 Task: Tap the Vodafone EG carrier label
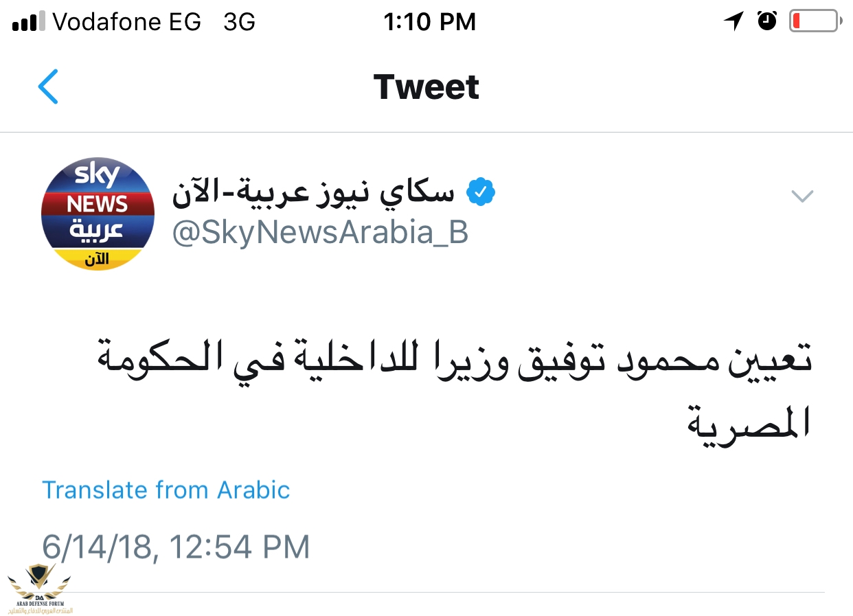pyautogui.click(x=127, y=22)
